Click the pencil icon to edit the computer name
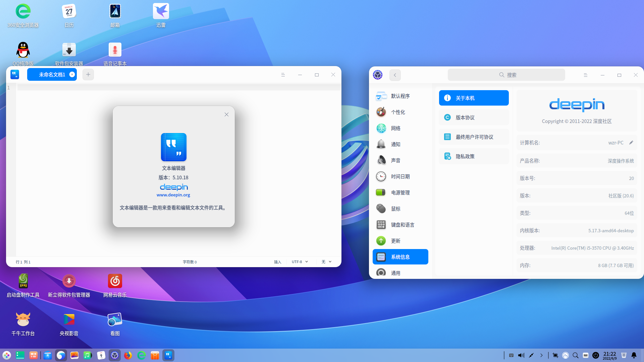The image size is (644, 362). [631, 142]
